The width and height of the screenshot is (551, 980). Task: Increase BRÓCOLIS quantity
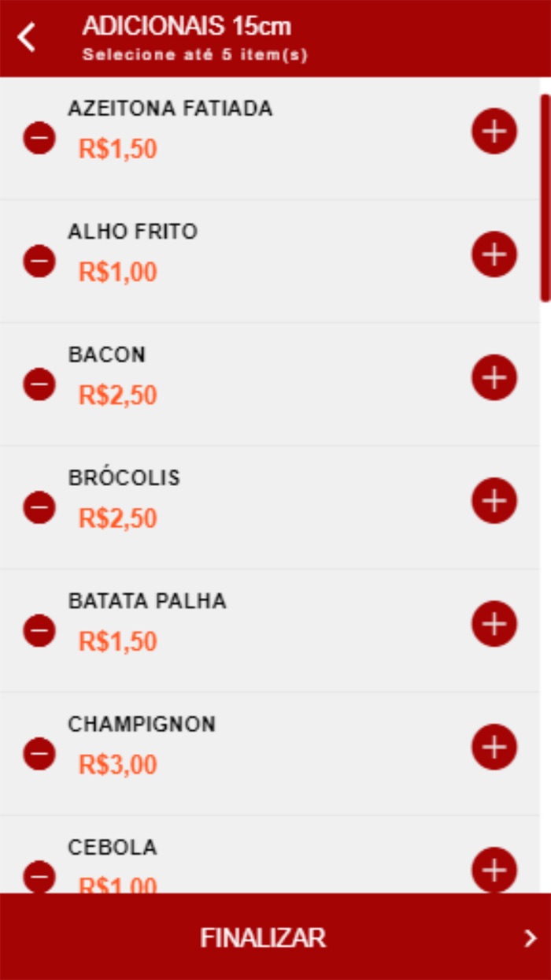pyautogui.click(x=494, y=499)
